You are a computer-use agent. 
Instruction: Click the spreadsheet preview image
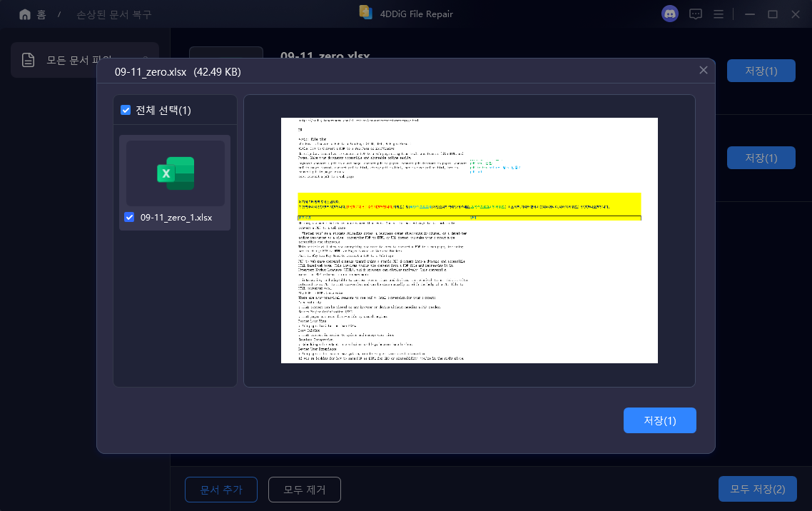pyautogui.click(x=470, y=241)
